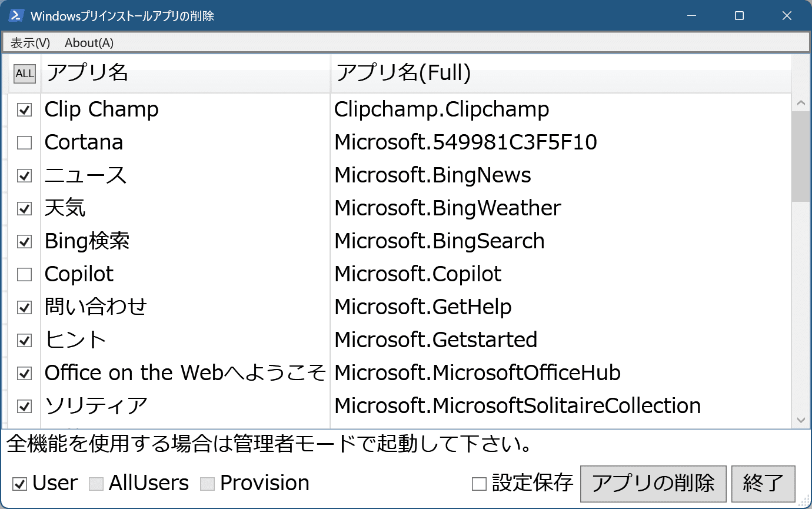Select the Office on the Webへようこそ name
Screen dimensions: 812x509
[185, 373]
